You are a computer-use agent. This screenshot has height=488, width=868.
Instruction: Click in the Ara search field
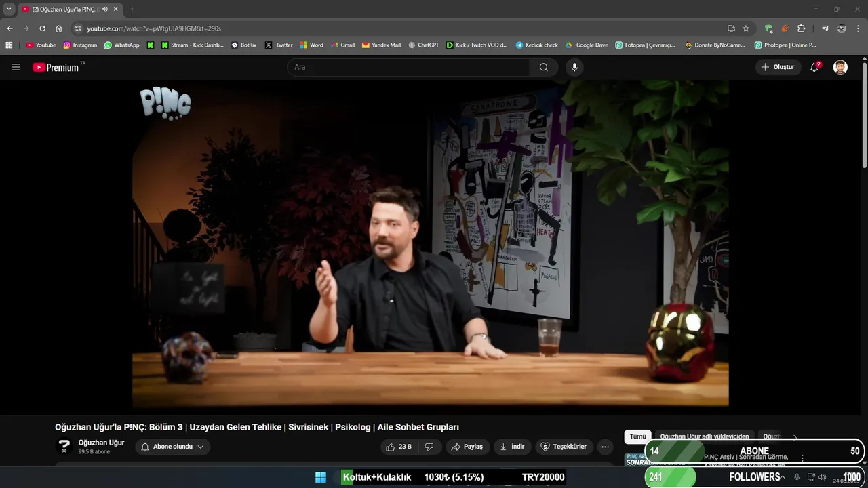408,67
